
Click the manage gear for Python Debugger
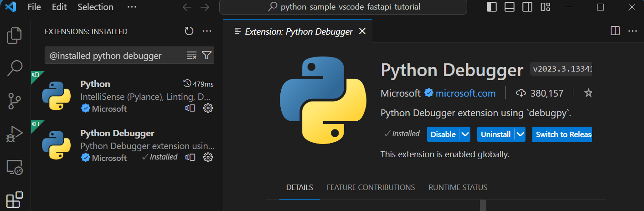(208, 157)
